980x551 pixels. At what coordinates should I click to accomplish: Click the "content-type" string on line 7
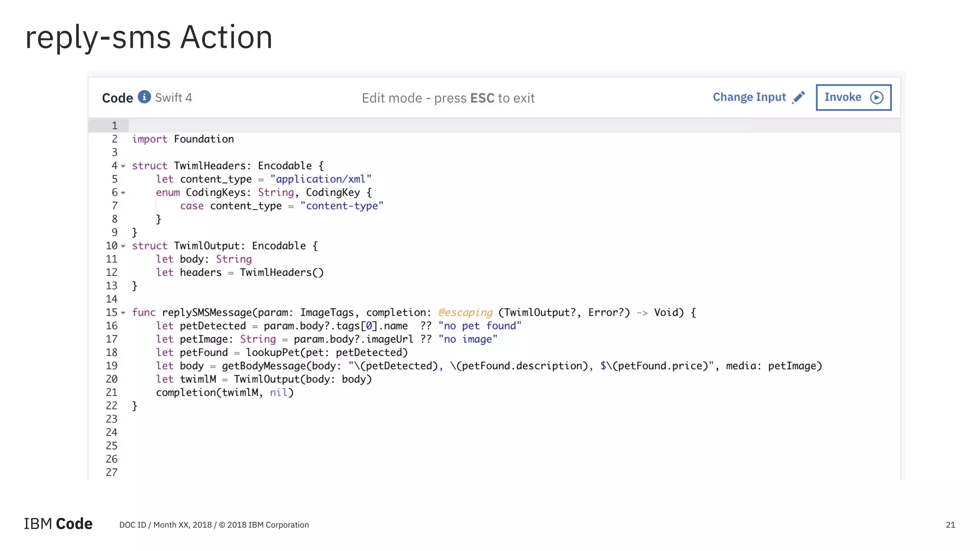[342, 206]
